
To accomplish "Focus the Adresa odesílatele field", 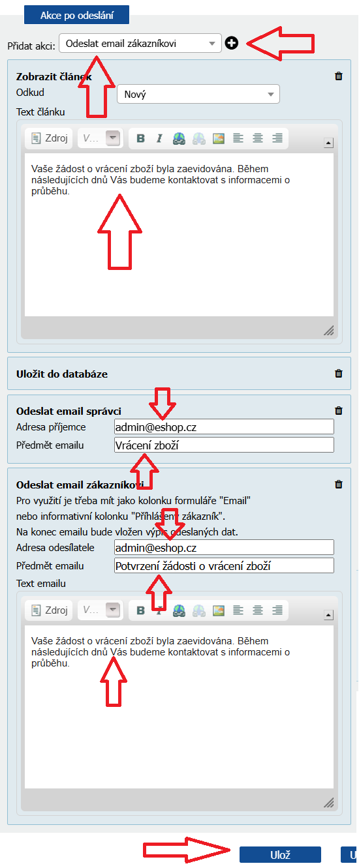I will pyautogui.click(x=224, y=547).
